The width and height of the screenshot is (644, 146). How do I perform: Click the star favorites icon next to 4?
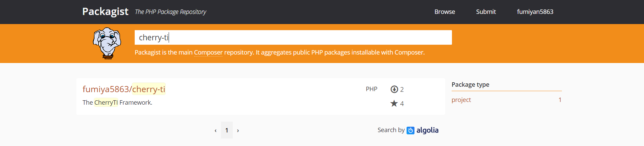(x=394, y=103)
